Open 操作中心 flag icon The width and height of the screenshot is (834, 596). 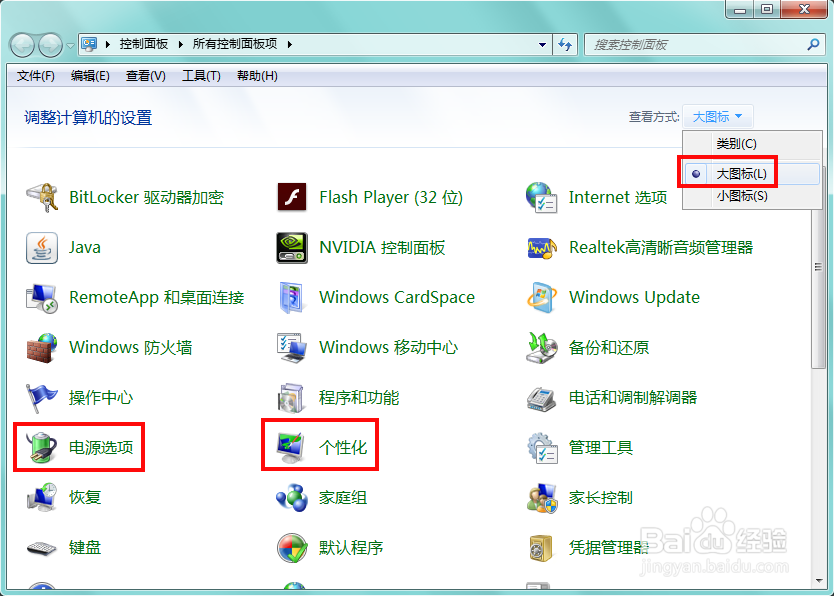(42, 398)
